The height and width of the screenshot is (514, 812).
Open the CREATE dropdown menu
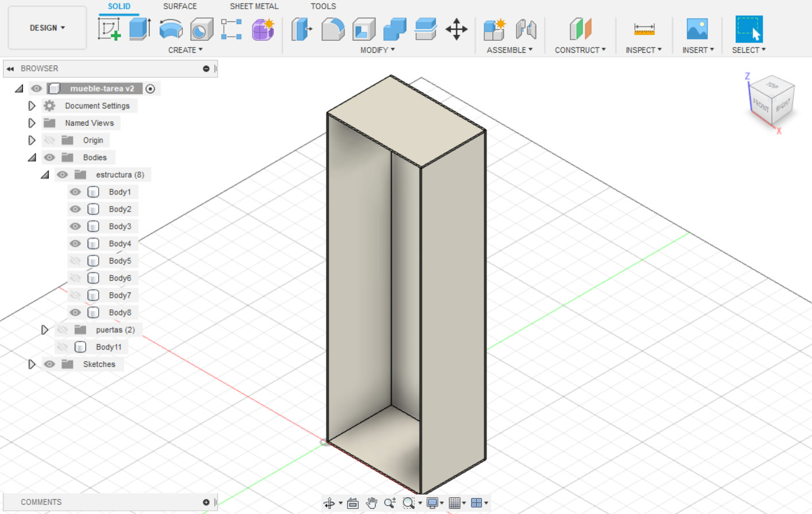point(185,50)
